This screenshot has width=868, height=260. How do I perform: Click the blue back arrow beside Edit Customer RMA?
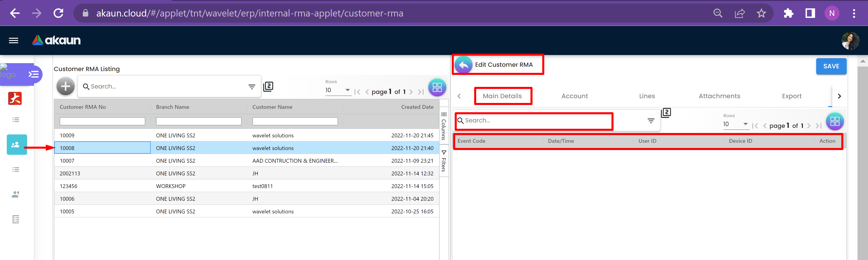point(463,65)
